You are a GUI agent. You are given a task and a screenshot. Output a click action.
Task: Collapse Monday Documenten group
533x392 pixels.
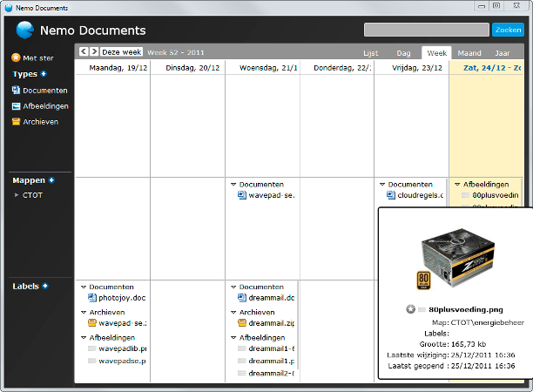[84, 287]
